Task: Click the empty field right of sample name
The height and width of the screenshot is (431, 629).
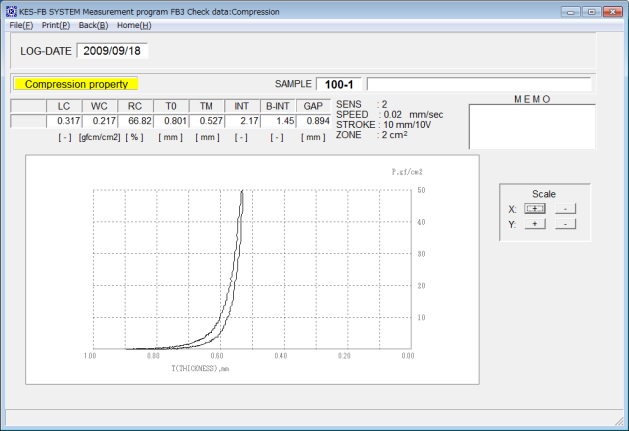Action: (x=485, y=84)
